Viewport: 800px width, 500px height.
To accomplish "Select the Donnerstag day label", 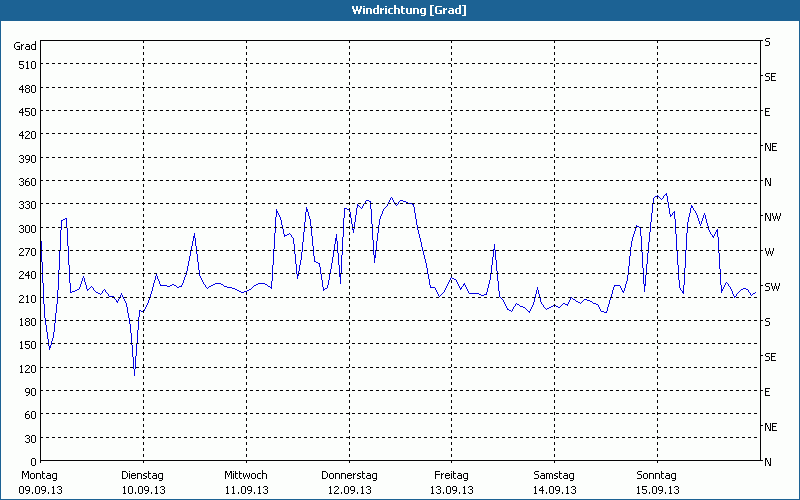I will [x=349, y=476].
